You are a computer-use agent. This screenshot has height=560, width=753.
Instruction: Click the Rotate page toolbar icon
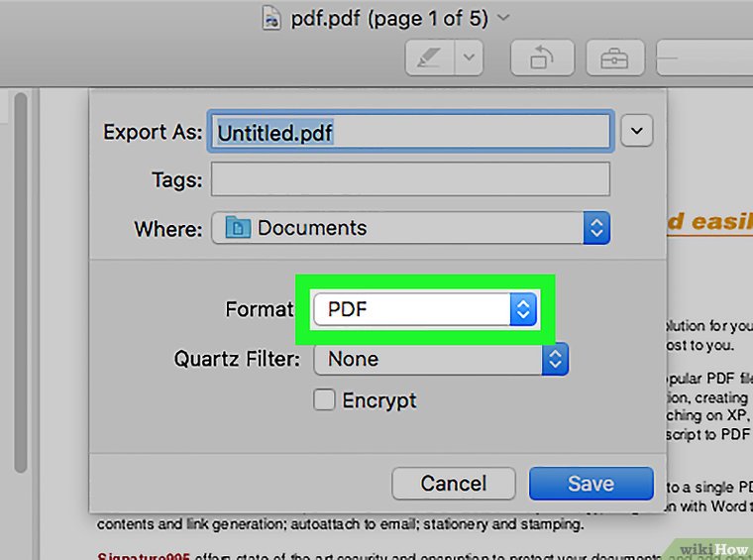coord(541,58)
